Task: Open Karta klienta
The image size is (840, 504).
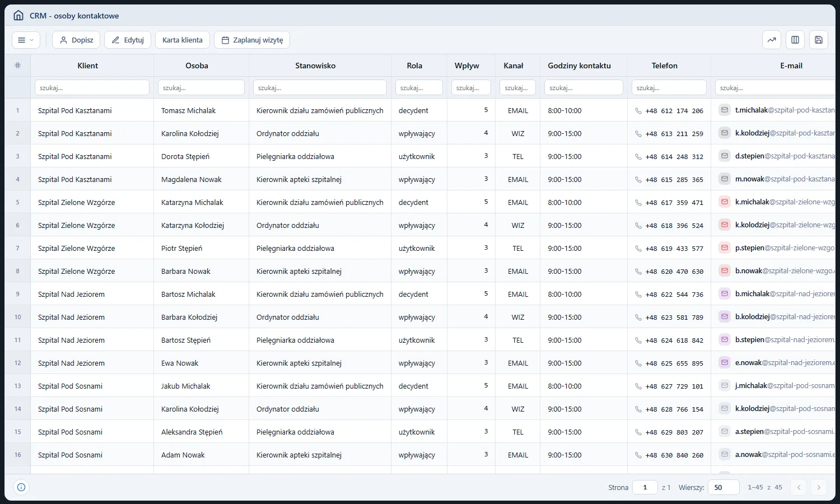Action: (x=183, y=40)
